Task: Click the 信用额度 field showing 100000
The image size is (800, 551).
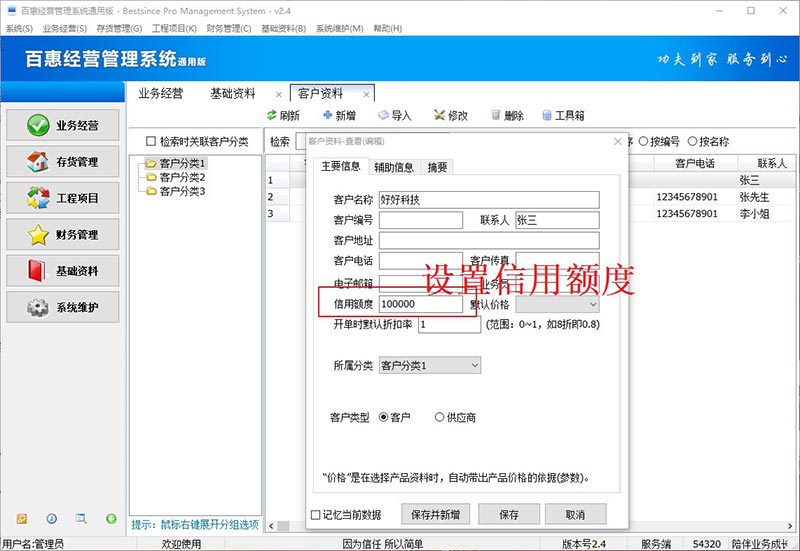Action: (x=420, y=304)
